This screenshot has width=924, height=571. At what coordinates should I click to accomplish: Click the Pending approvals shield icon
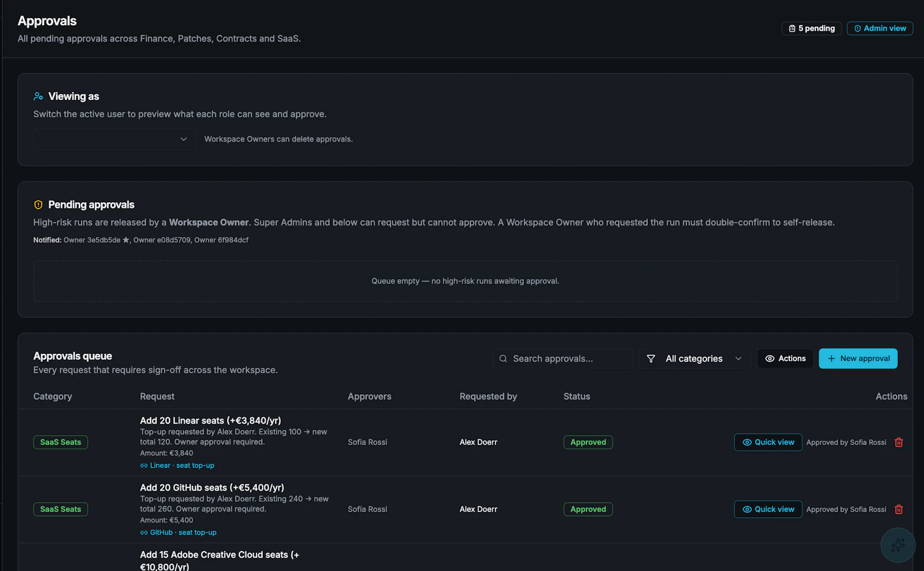(38, 205)
